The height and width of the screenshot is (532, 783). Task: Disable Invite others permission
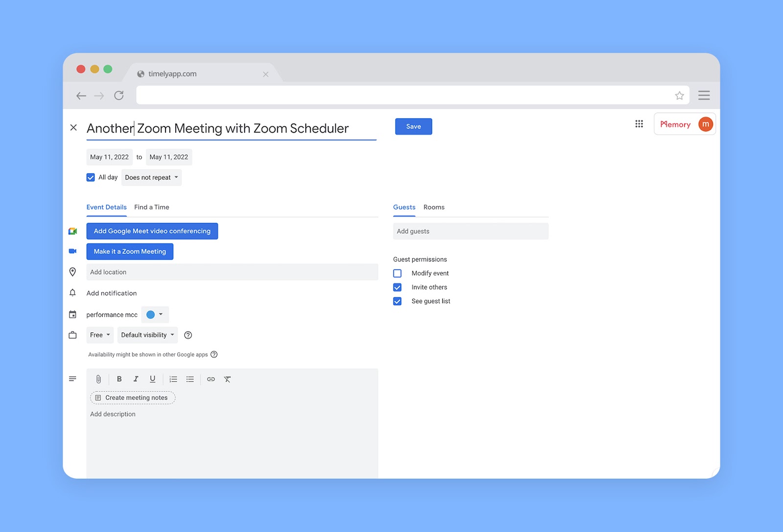tap(397, 288)
